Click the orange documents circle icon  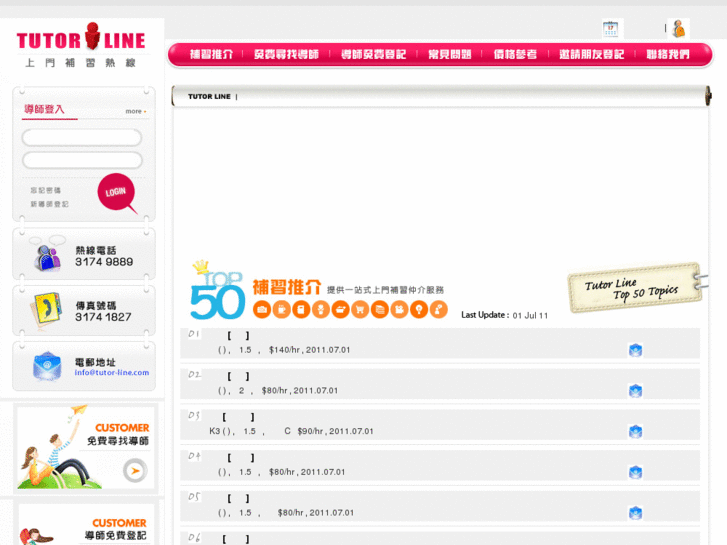tap(380, 309)
